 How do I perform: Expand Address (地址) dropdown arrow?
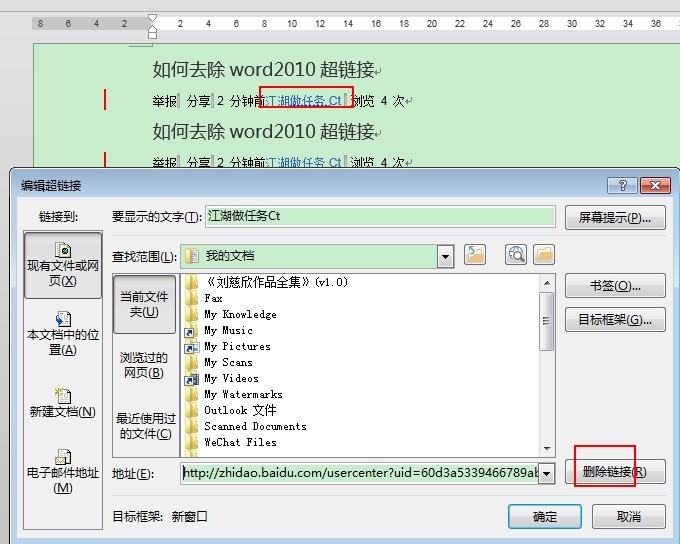pyautogui.click(x=546, y=473)
